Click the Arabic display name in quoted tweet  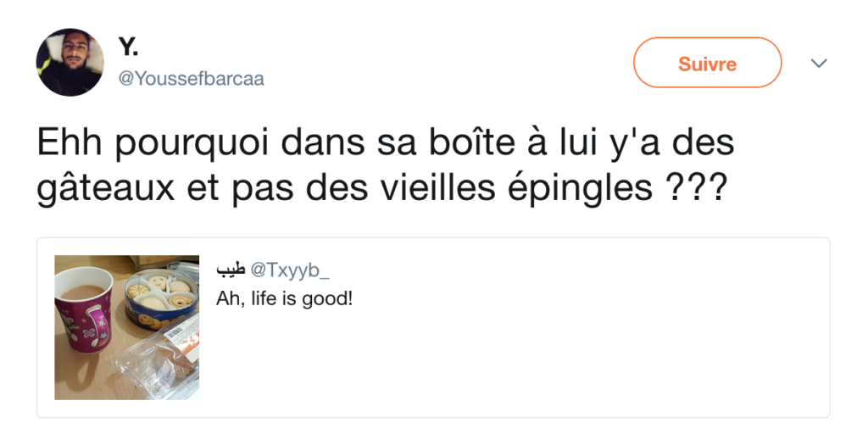coord(231,271)
